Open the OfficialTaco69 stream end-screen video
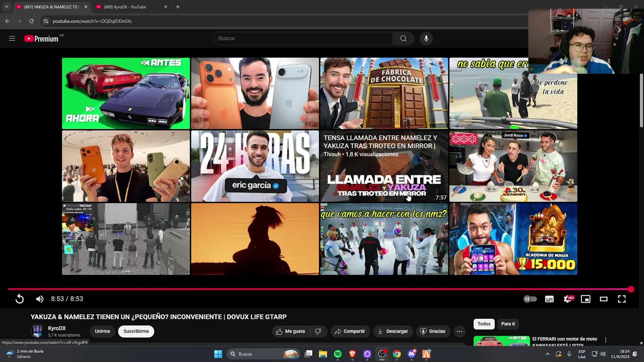The height and width of the screenshot is (362, 644). tap(126, 239)
